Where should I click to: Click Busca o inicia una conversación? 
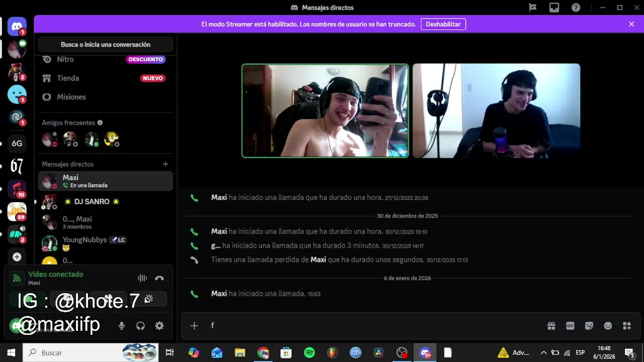(106, 45)
